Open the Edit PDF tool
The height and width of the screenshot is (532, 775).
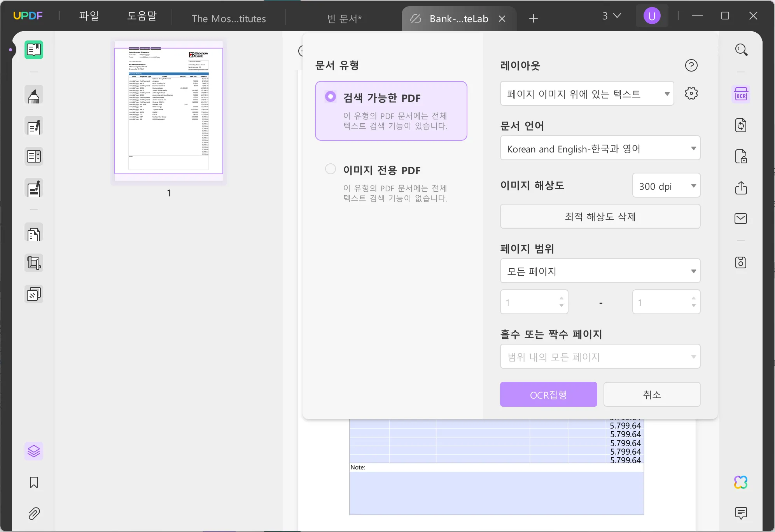point(34,126)
